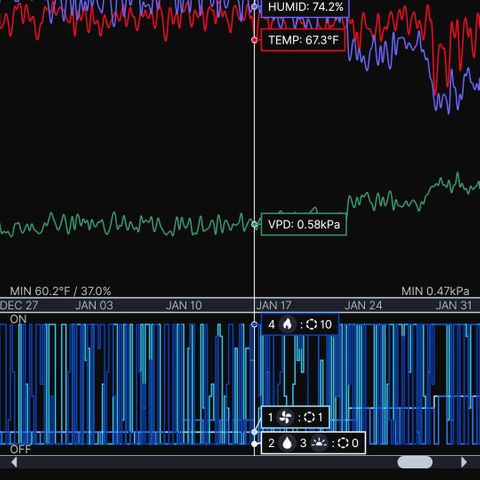Click the water droplet humidifier icon

(287, 443)
